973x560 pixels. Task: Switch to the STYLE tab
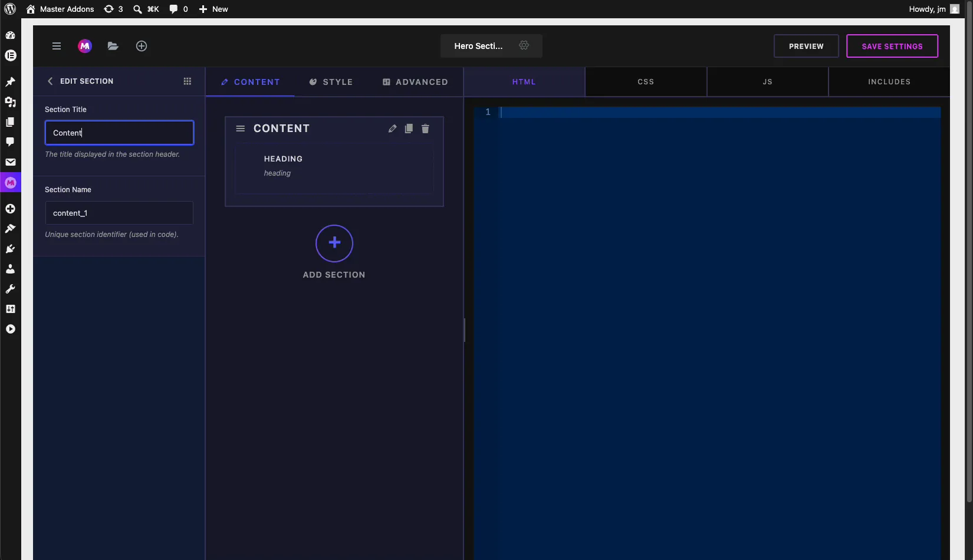(331, 82)
